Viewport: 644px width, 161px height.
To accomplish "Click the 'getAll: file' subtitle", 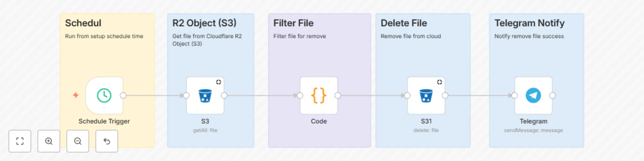I will point(205,130).
